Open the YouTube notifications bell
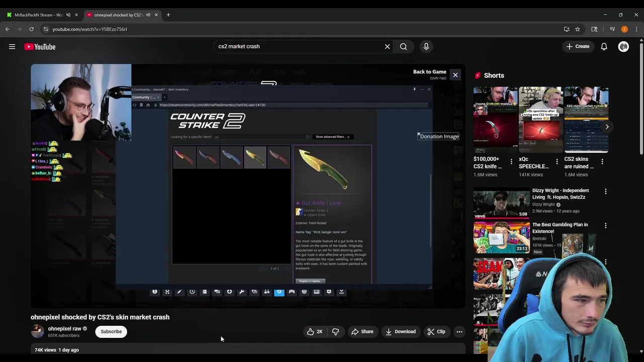 604,47
